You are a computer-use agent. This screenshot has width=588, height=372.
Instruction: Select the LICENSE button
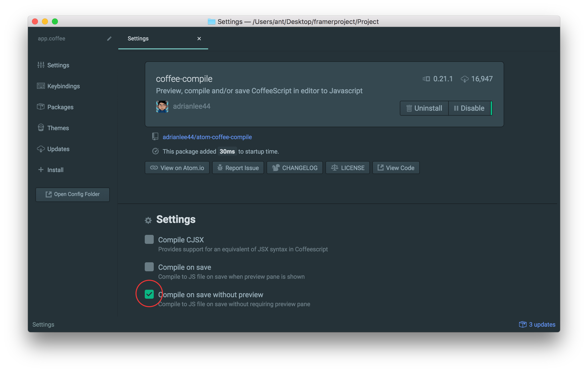pyautogui.click(x=348, y=167)
